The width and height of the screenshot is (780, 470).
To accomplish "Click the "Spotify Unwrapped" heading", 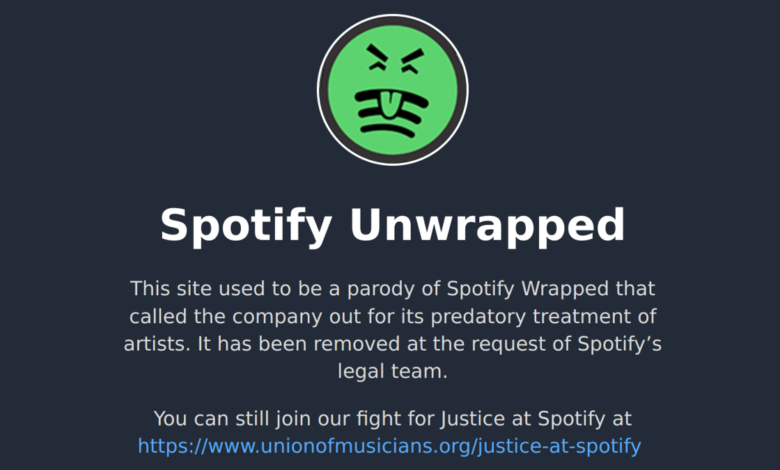I will pyautogui.click(x=392, y=224).
